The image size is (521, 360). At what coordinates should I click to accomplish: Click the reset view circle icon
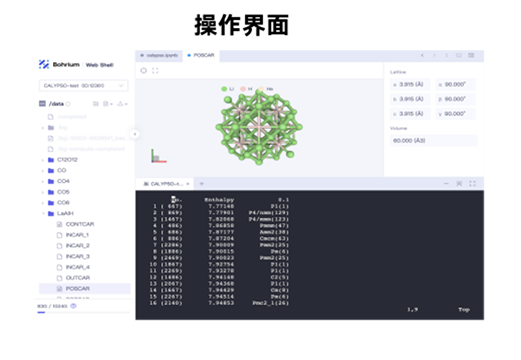144,71
